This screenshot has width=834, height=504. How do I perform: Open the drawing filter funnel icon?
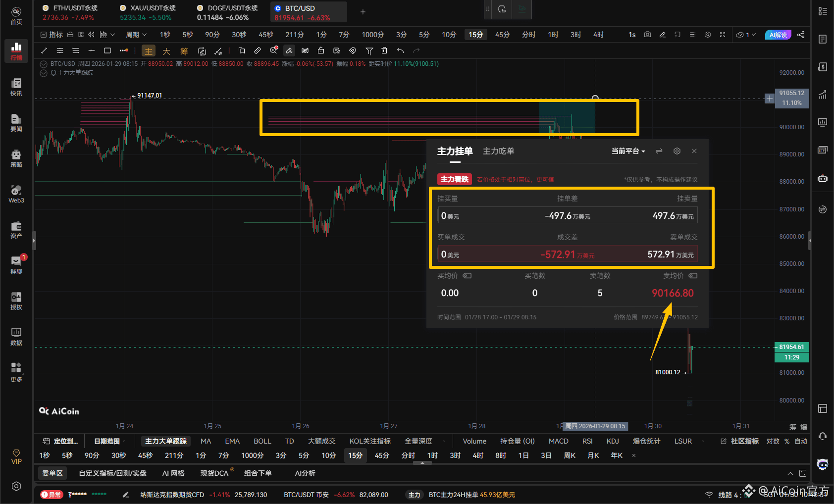[x=369, y=50]
